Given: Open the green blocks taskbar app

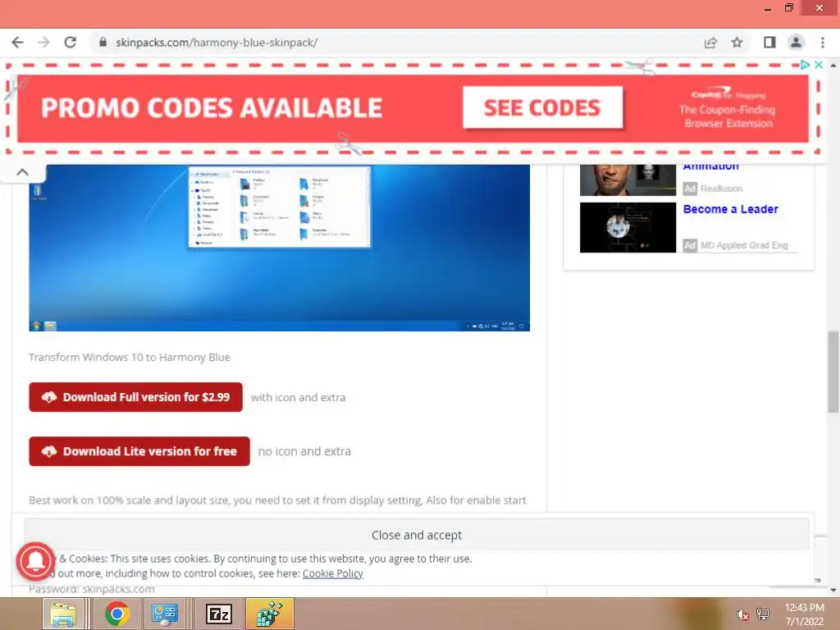Looking at the screenshot, I should (270, 614).
